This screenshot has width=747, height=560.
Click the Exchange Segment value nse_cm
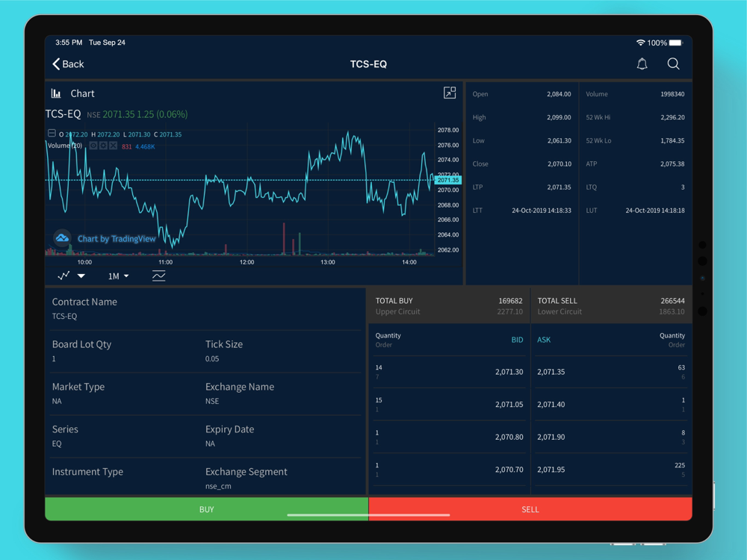click(x=218, y=486)
